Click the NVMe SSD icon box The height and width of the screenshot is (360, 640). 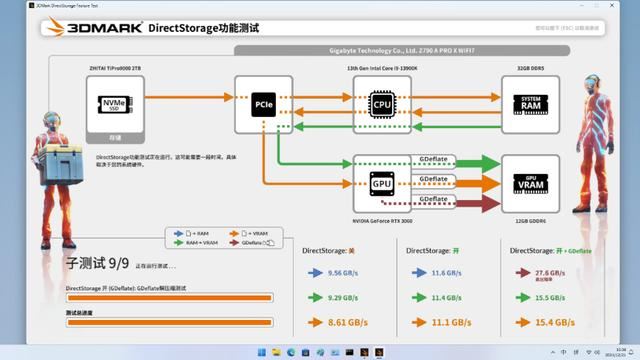click(115, 104)
